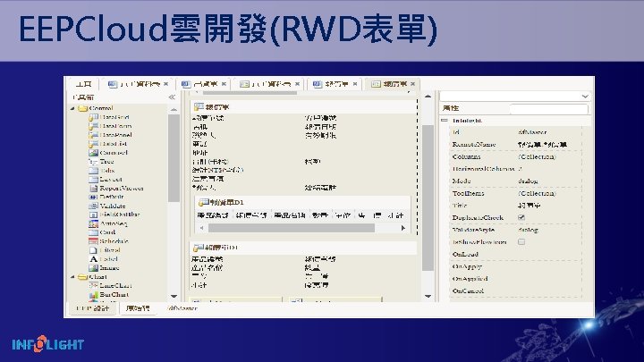Click the detail grid horizontal scrollbar thumb
The width and height of the screenshot is (644, 362).
click(x=292, y=228)
